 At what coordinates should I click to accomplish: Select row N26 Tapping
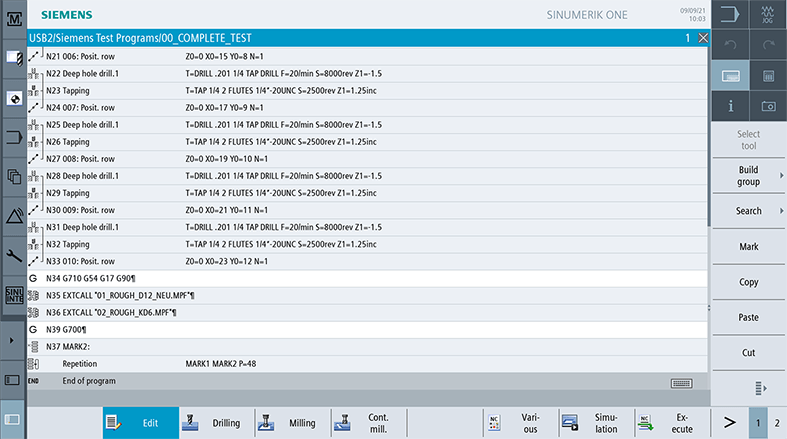tap(367, 142)
